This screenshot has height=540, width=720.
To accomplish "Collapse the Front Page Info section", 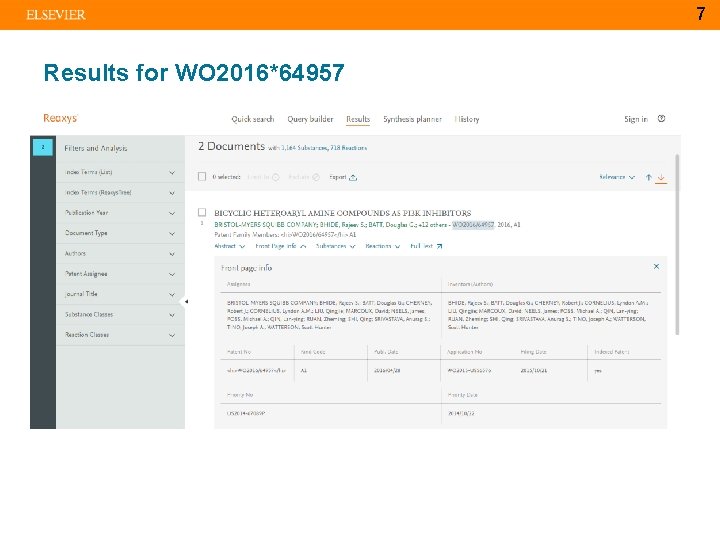I will pos(281,246).
